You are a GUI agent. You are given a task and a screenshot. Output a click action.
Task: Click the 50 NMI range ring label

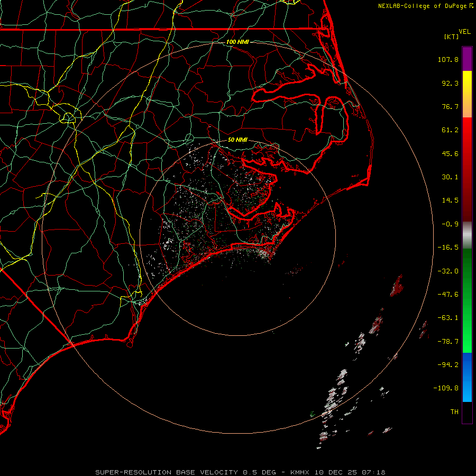pos(237,140)
